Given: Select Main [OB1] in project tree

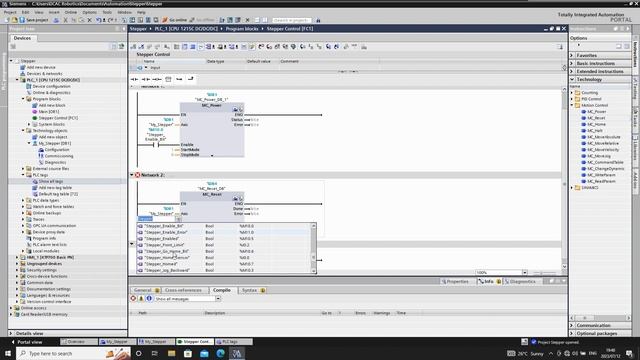Looking at the screenshot, I should [x=49, y=111].
